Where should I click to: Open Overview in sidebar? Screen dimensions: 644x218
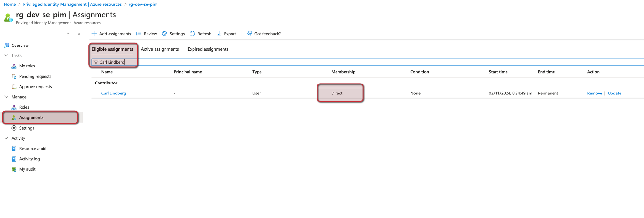click(x=20, y=45)
